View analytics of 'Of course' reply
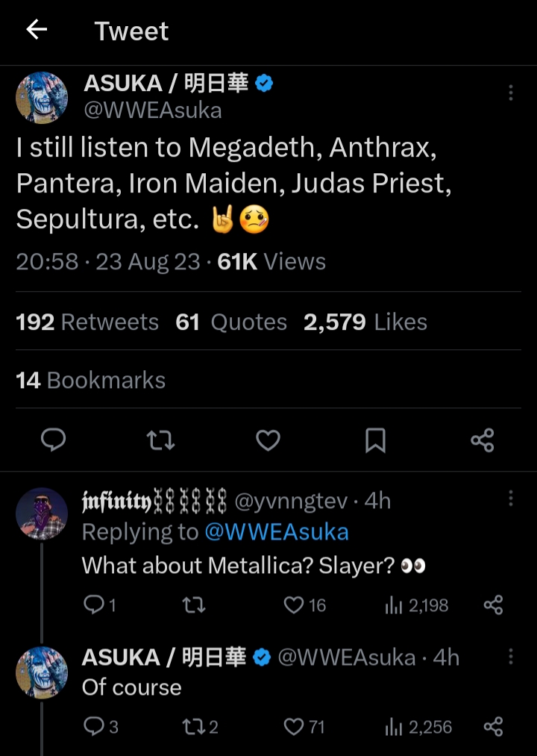The image size is (537, 756). coord(418,727)
